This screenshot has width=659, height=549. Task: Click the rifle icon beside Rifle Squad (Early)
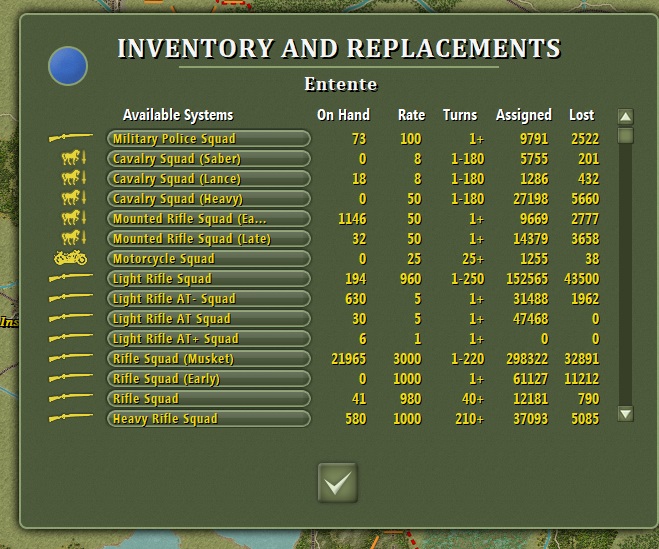click(x=71, y=377)
